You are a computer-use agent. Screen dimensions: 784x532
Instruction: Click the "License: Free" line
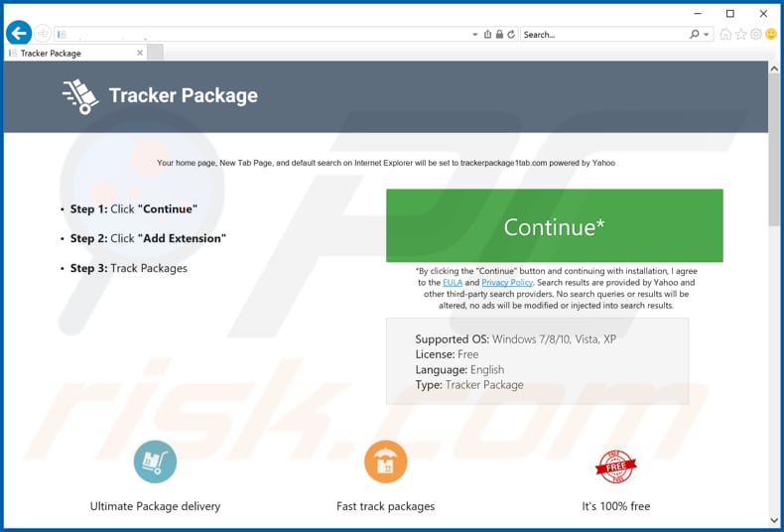coord(447,354)
